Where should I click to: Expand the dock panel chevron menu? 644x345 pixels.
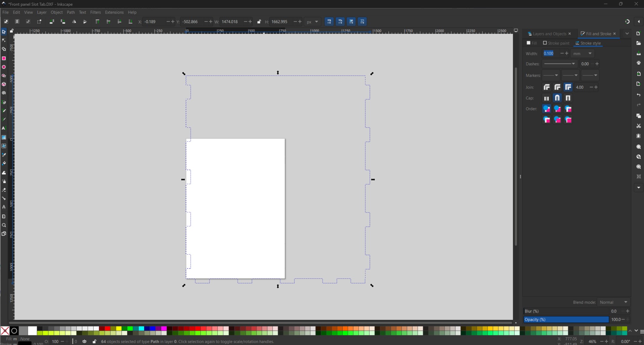[x=627, y=34]
